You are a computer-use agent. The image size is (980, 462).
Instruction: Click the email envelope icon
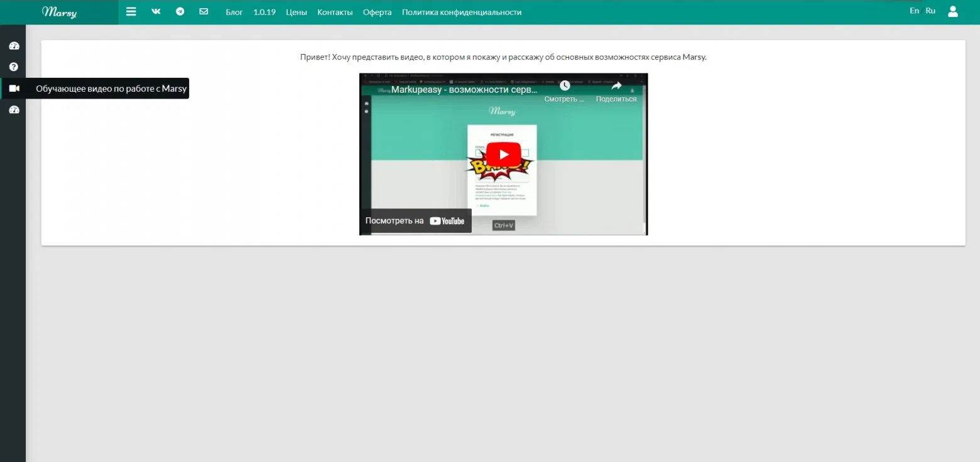pyautogui.click(x=204, y=11)
